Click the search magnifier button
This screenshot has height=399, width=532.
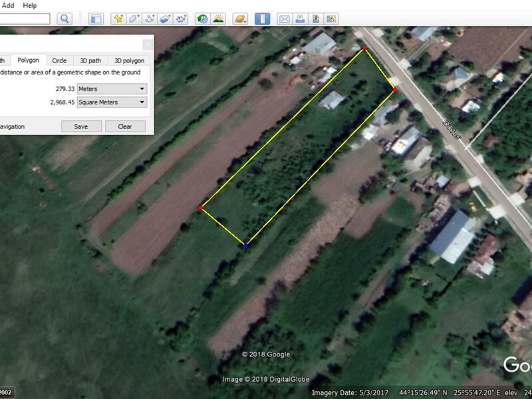pyautogui.click(x=65, y=19)
